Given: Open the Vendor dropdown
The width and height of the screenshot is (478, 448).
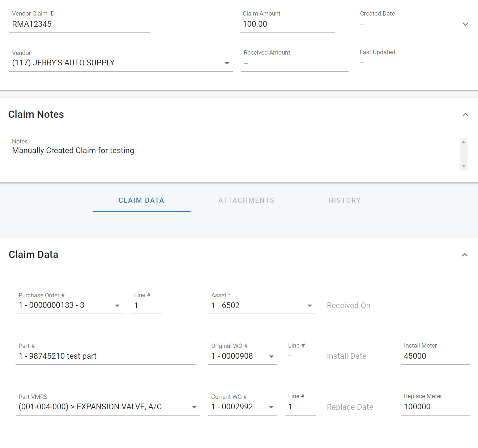Looking at the screenshot, I should coord(227,63).
